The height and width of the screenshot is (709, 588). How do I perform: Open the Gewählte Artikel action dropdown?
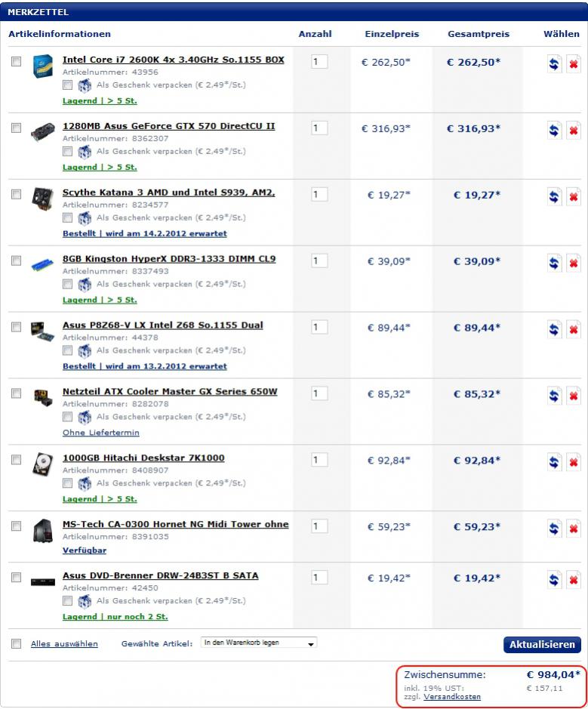(x=259, y=643)
